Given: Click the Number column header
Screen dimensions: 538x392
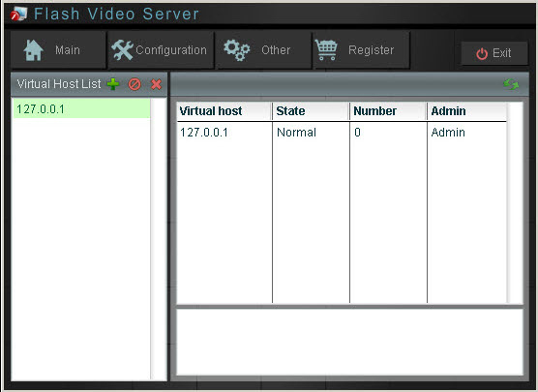Looking at the screenshot, I should click(x=388, y=111).
